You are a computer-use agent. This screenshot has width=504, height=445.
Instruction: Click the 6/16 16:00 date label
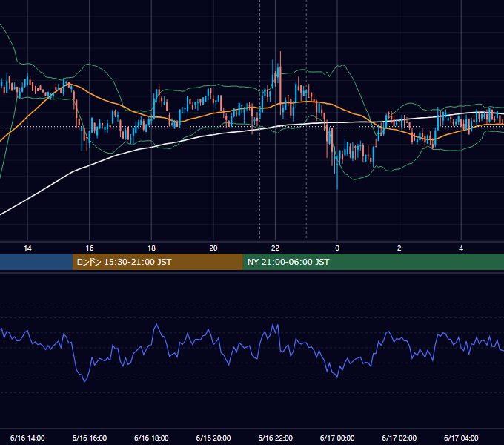pyautogui.click(x=90, y=438)
